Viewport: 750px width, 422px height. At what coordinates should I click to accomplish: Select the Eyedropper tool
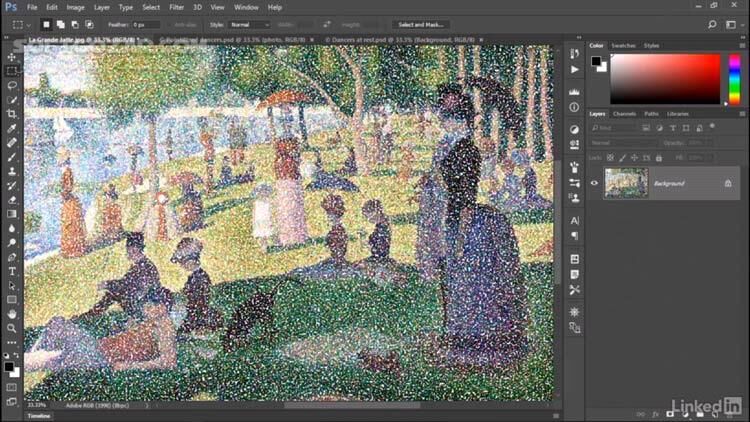pyautogui.click(x=12, y=128)
